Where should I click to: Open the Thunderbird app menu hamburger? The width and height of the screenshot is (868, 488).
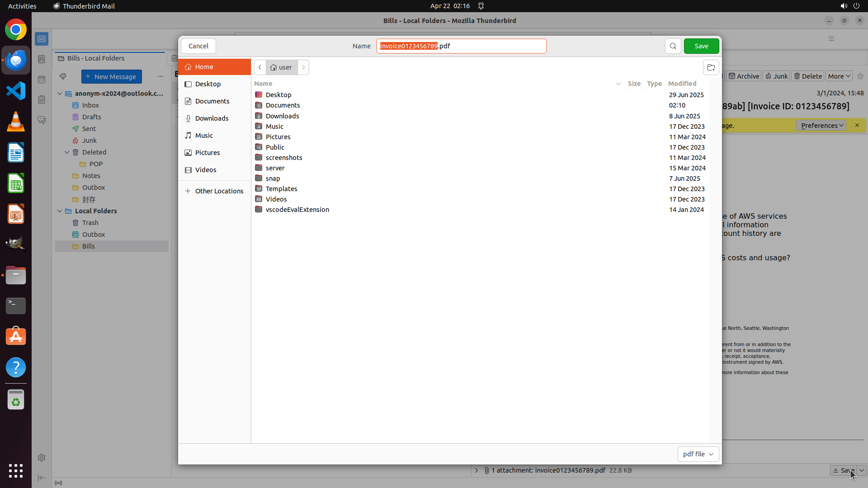pos(831,39)
